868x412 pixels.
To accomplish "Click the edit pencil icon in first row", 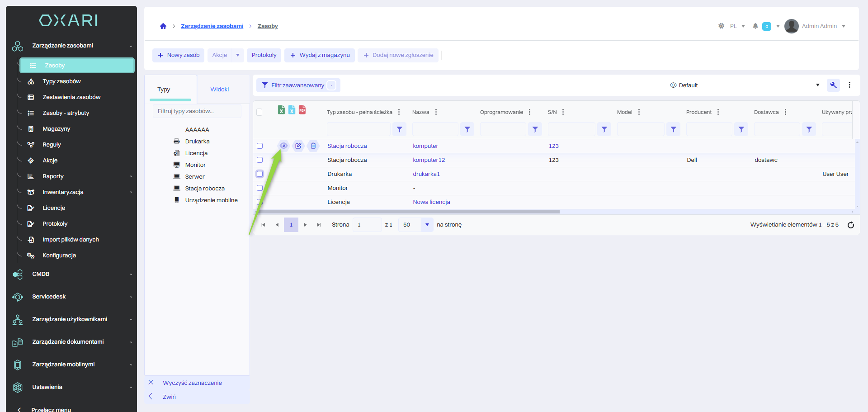I will 298,146.
